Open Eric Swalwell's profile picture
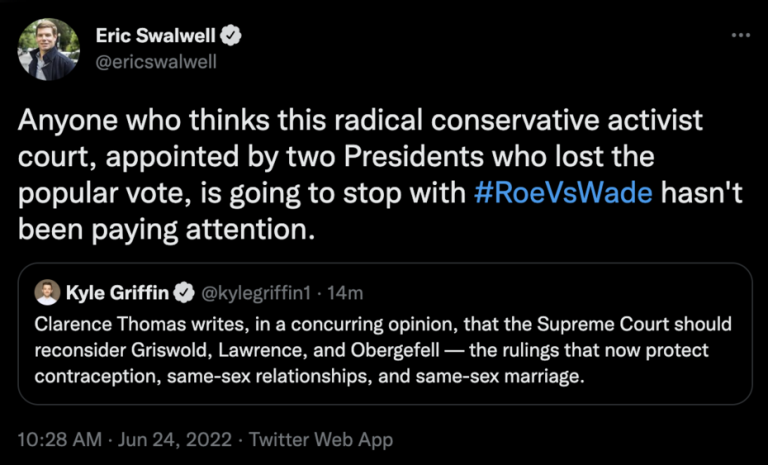The height and width of the screenshot is (465, 768). click(x=48, y=52)
